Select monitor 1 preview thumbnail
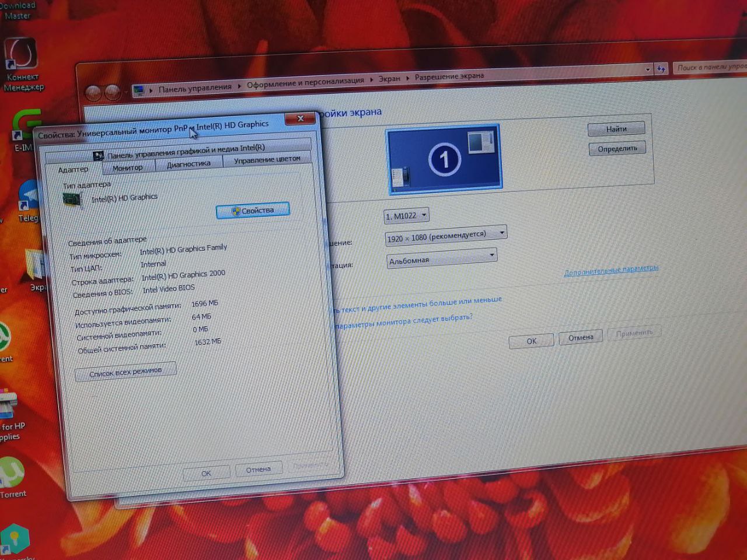747x560 pixels. [x=444, y=159]
